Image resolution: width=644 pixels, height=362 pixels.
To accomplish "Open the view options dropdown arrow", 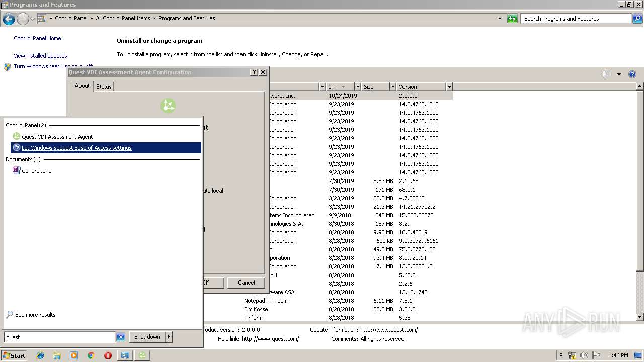I will point(619,74).
